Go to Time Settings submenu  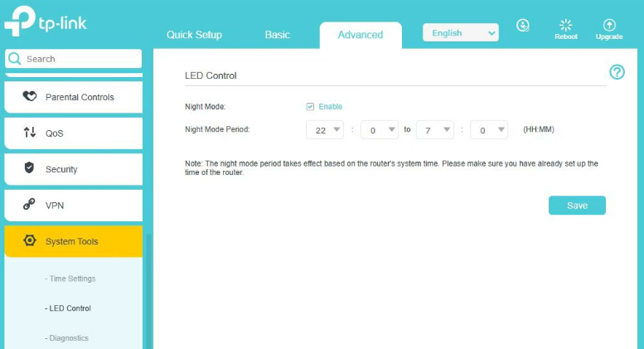70,279
